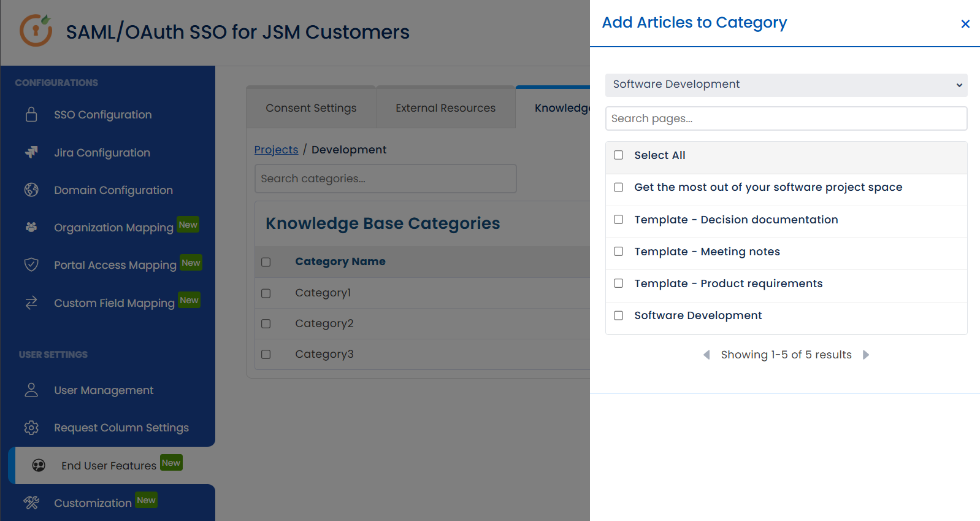
Task: Click the New badge beside Portal Access Mapping
Action: click(x=191, y=263)
